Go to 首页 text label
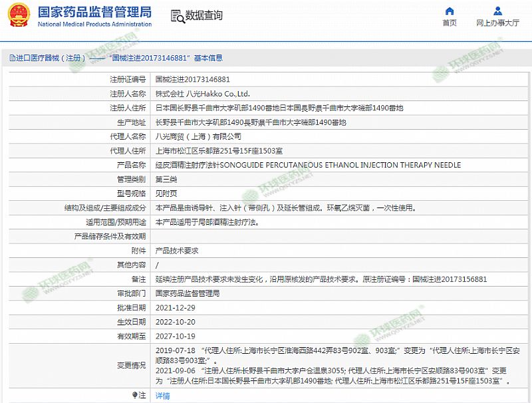 (450, 23)
